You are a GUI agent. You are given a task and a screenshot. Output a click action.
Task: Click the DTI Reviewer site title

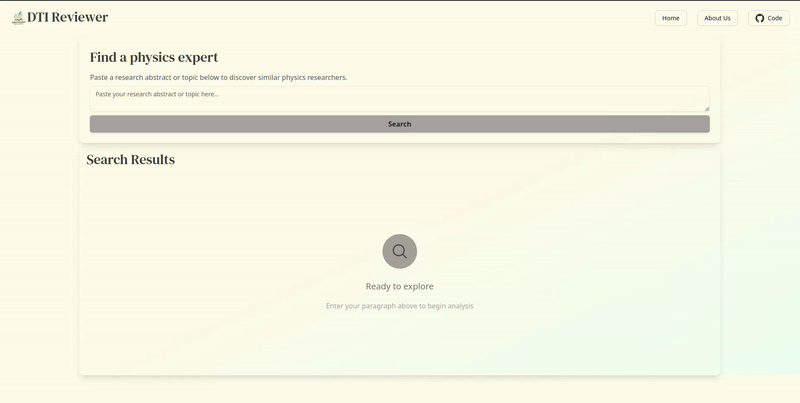67,17
